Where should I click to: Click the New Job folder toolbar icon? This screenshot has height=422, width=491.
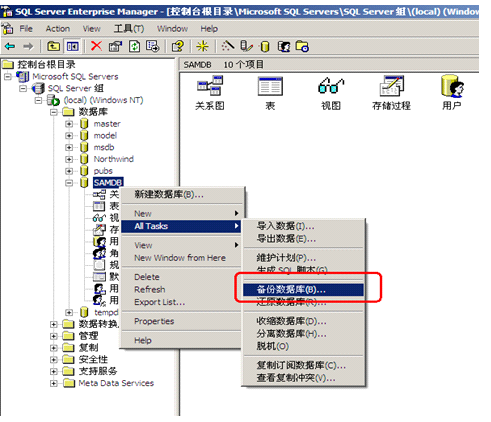(x=302, y=46)
